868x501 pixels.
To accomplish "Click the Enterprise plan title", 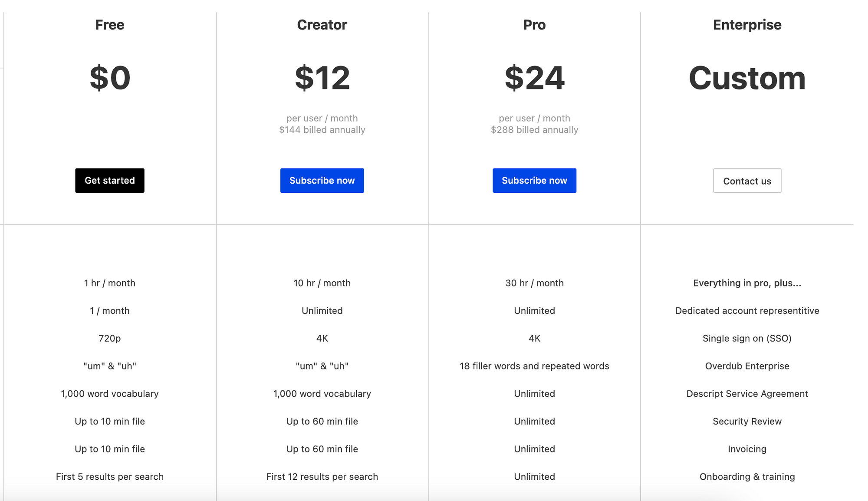I will 747,25.
